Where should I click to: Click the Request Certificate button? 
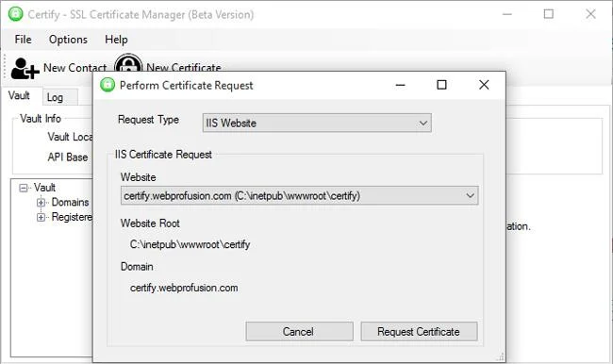click(x=419, y=332)
